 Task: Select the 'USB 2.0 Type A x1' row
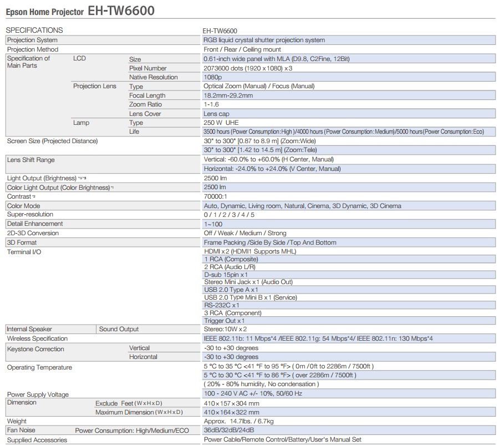[x=348, y=290]
